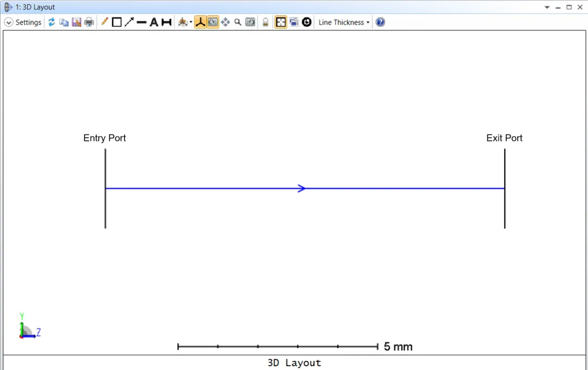The height and width of the screenshot is (370, 588).
Task: Toggle the highlighted rotate view button
Action: click(x=213, y=22)
